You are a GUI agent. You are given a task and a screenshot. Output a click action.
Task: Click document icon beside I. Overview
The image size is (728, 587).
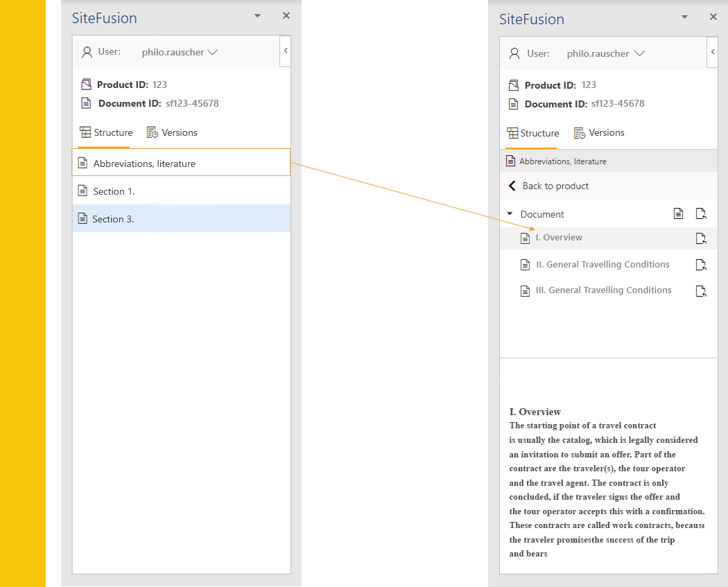pos(525,238)
